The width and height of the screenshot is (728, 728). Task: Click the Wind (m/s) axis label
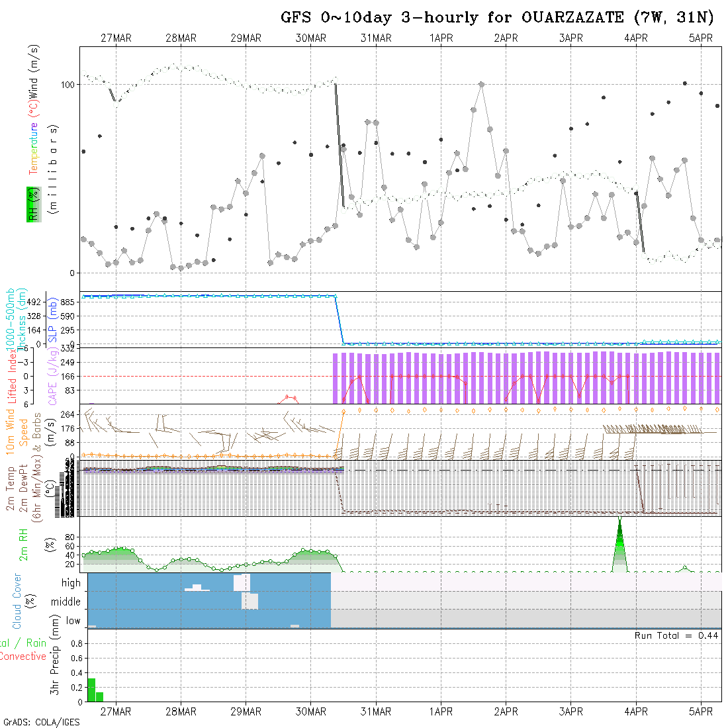[x=34, y=71]
